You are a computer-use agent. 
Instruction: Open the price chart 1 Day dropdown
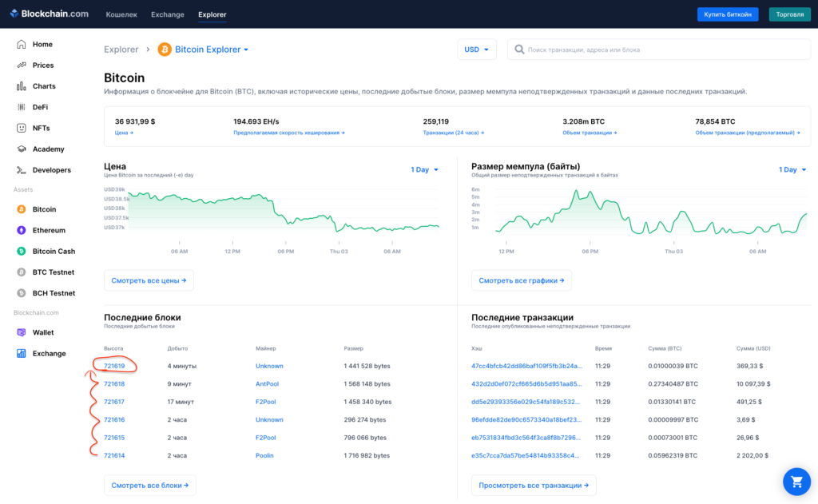[x=424, y=169]
